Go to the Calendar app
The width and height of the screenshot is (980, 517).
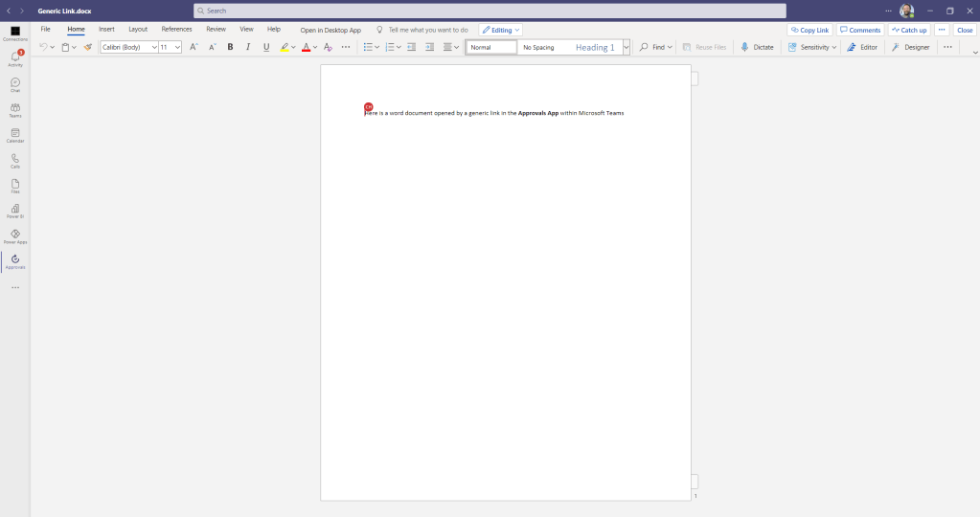point(15,134)
